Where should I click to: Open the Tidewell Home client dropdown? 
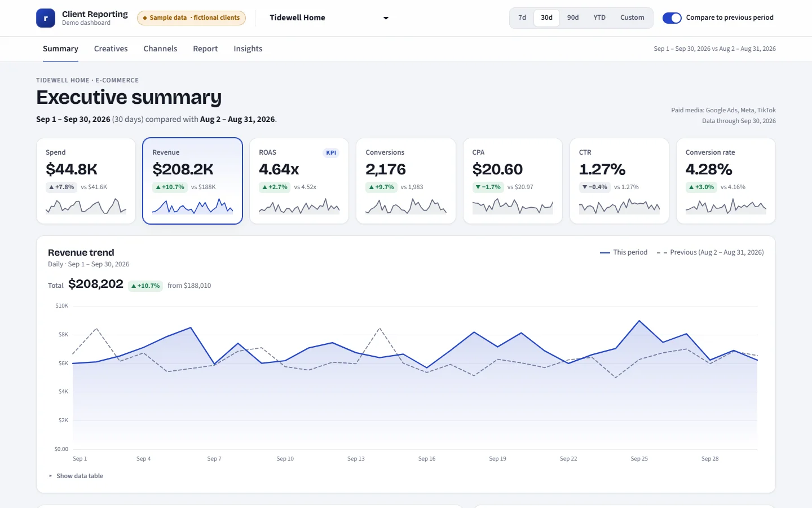329,18
